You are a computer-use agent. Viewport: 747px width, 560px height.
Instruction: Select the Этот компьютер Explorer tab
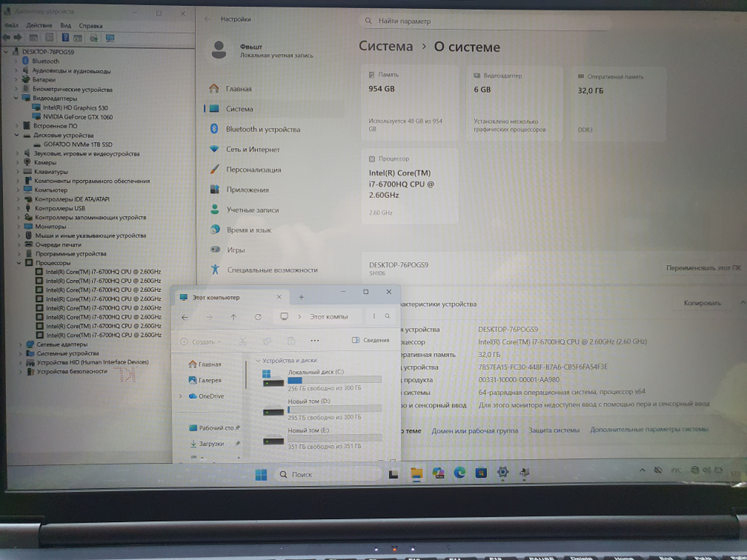[230, 297]
